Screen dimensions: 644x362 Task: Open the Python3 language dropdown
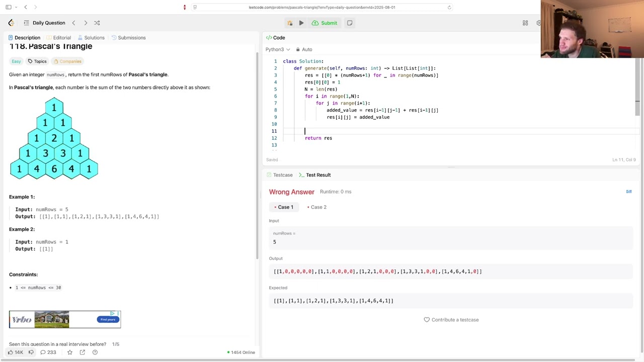tap(278, 49)
